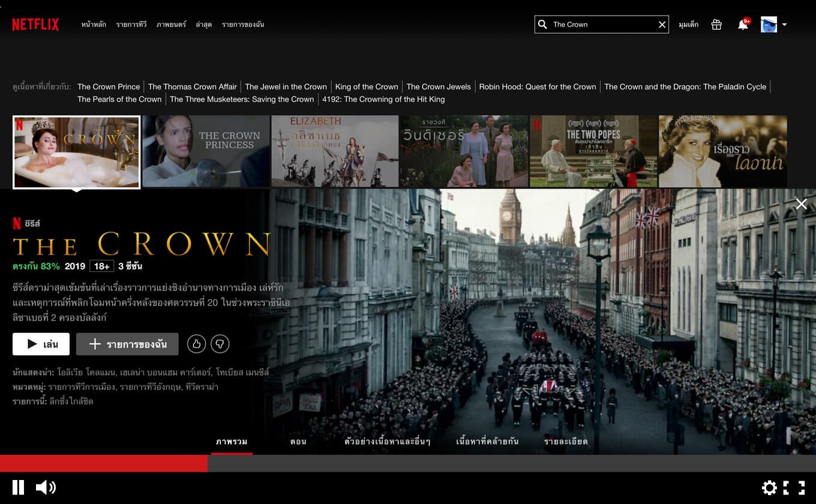This screenshot has height=504, width=816.
Task: Open the TV shows menu รายการทีวี
Action: point(131,25)
